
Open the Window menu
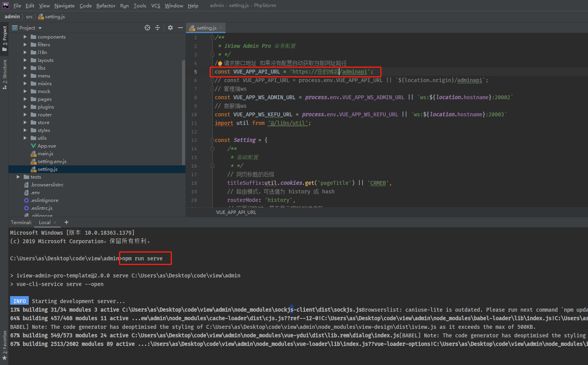(174, 5)
